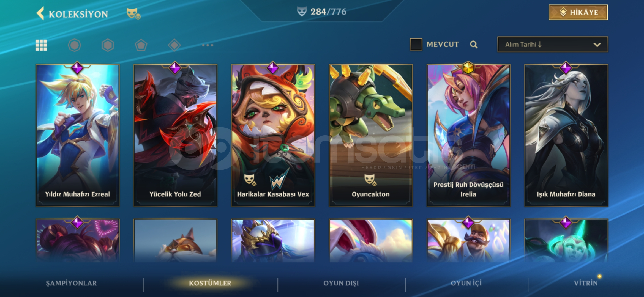The image size is (644, 297).
Task: Switch to the Şampiyonlar tab
Action: coord(71,283)
